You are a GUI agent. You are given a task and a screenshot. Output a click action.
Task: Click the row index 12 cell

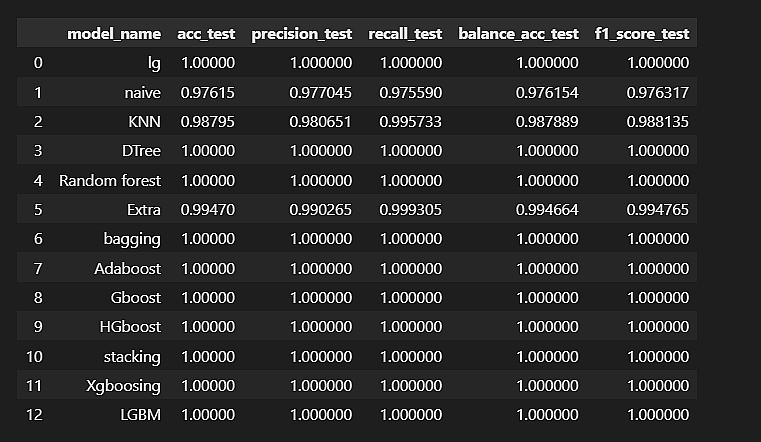[x=33, y=415]
